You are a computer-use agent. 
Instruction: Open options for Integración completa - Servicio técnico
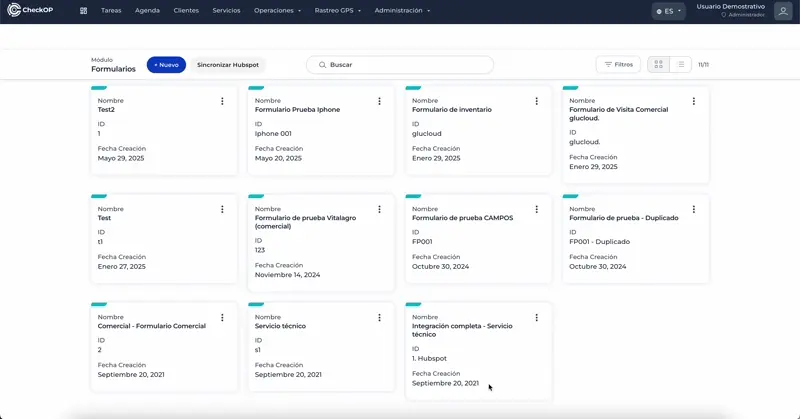537,318
